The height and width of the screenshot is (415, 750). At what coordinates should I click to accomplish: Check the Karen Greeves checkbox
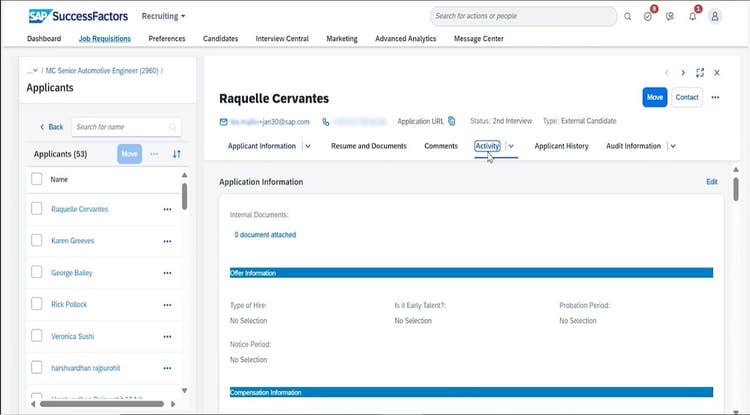coord(36,240)
